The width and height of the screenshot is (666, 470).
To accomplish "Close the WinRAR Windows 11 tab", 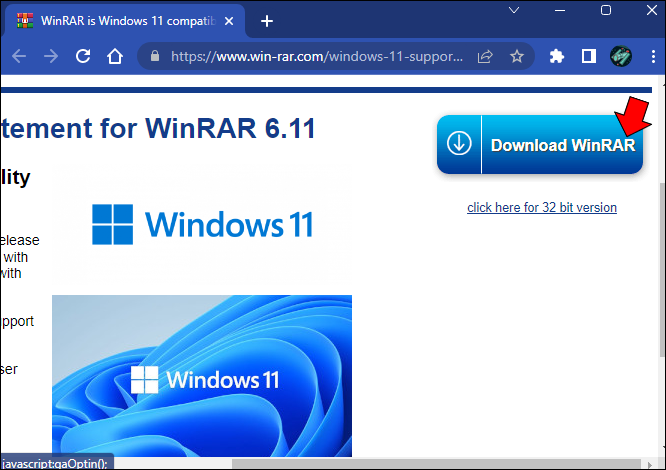I will pos(229,21).
